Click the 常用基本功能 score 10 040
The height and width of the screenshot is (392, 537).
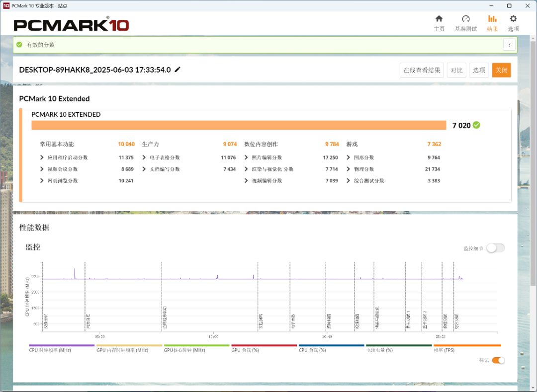[126, 144]
